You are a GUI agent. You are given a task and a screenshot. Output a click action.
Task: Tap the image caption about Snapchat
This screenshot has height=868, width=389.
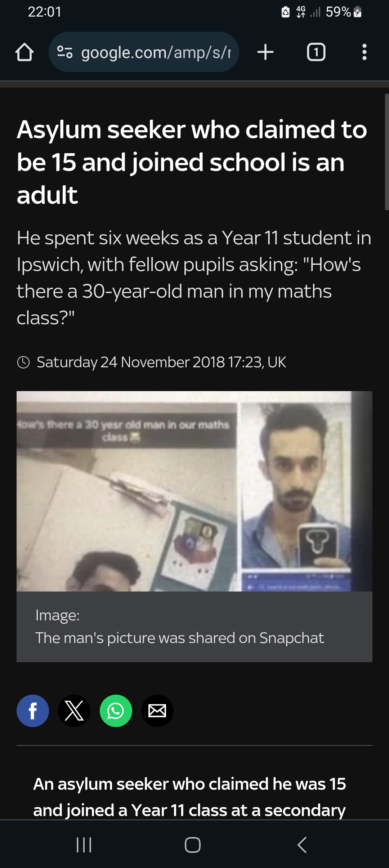click(x=180, y=638)
